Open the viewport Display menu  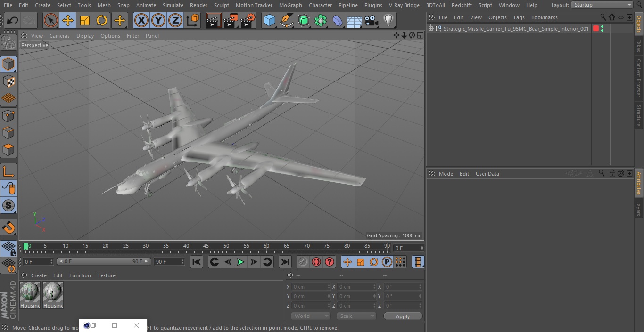click(85, 36)
